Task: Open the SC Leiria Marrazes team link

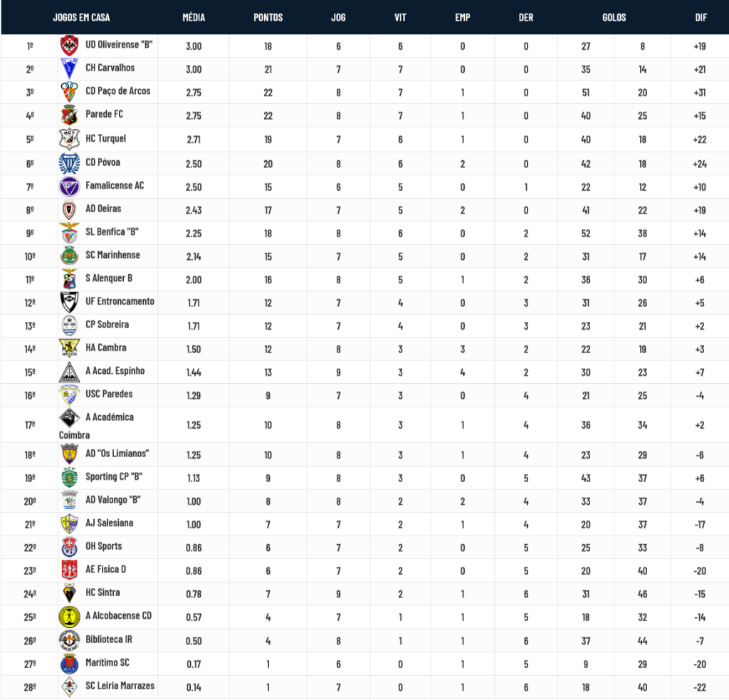Action: coord(120,686)
